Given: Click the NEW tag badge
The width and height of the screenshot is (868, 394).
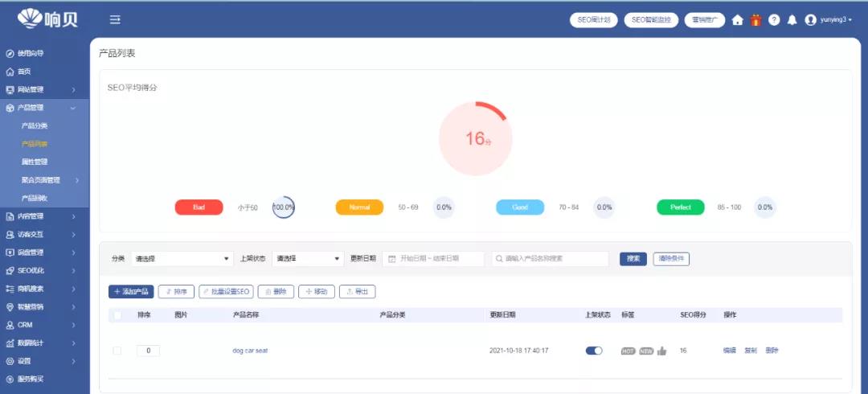Looking at the screenshot, I should [646, 351].
